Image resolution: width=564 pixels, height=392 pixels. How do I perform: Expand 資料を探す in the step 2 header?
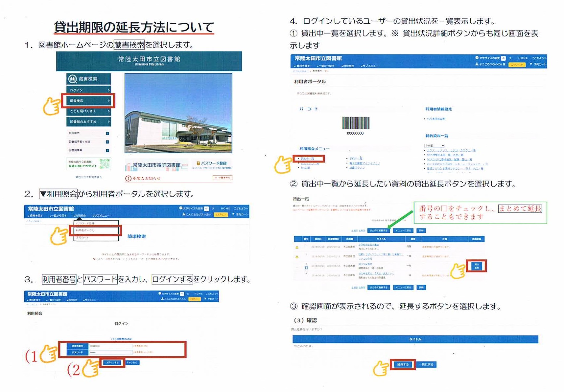click(35, 216)
